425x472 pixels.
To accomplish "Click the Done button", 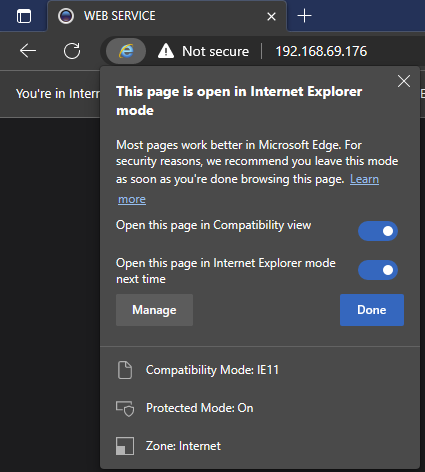I will [372, 310].
